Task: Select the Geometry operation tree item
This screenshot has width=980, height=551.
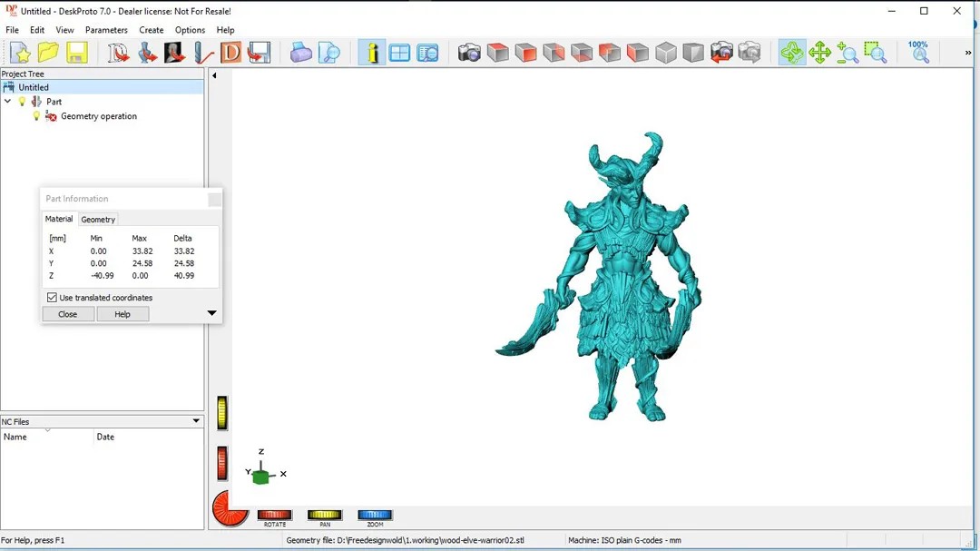Action: point(99,115)
